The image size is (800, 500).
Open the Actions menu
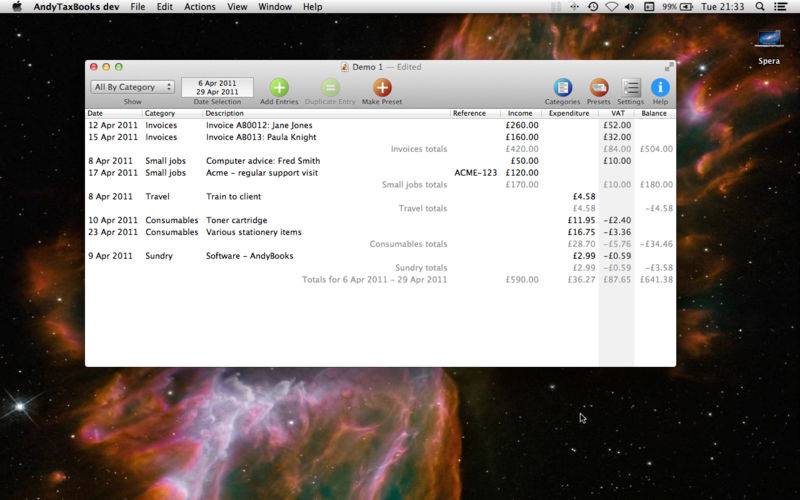199,7
